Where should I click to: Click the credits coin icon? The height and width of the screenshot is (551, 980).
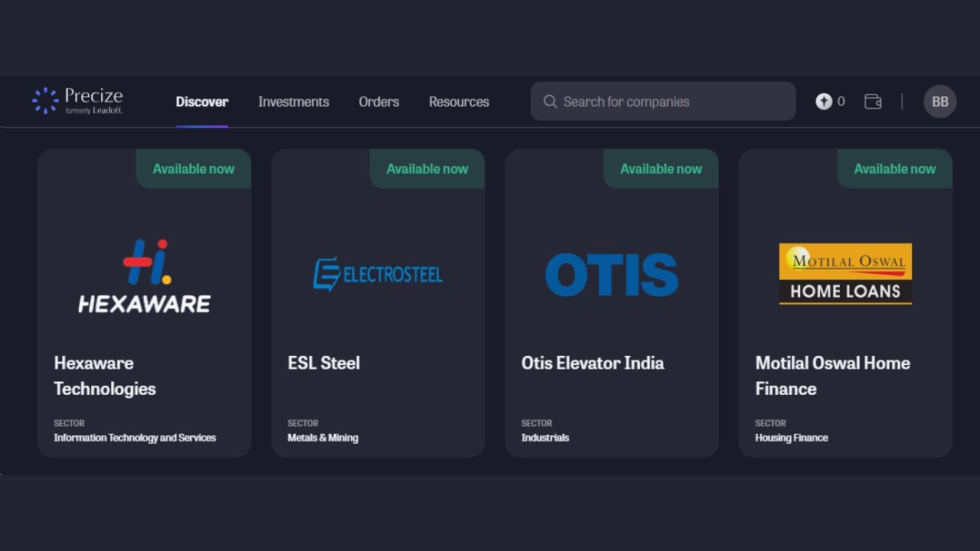point(824,101)
